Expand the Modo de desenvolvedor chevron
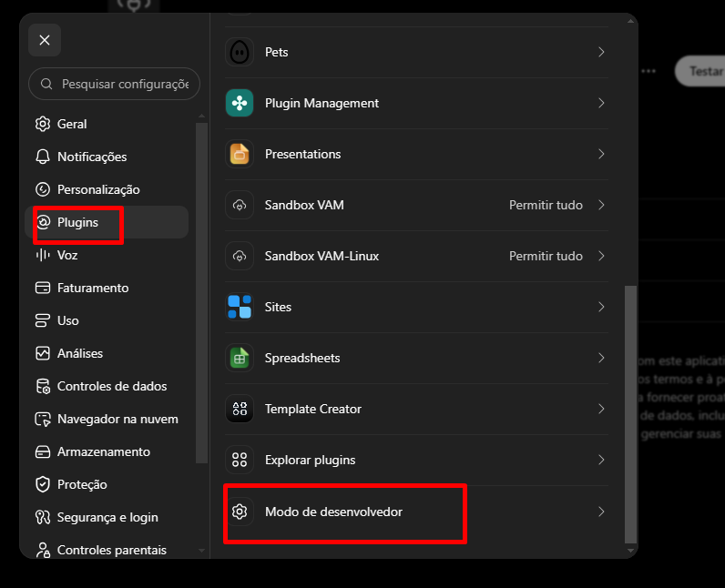Image resolution: width=725 pixels, height=588 pixels. (601, 512)
